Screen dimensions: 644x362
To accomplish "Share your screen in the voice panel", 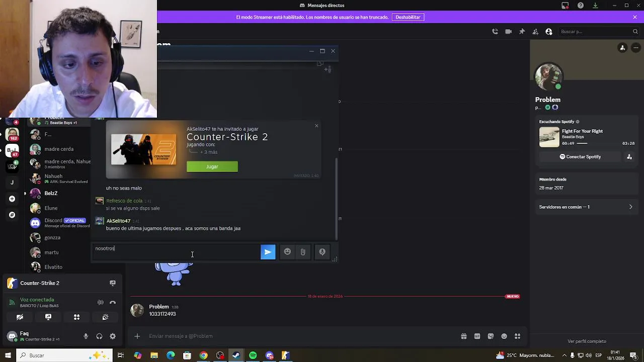I will pyautogui.click(x=48, y=317).
